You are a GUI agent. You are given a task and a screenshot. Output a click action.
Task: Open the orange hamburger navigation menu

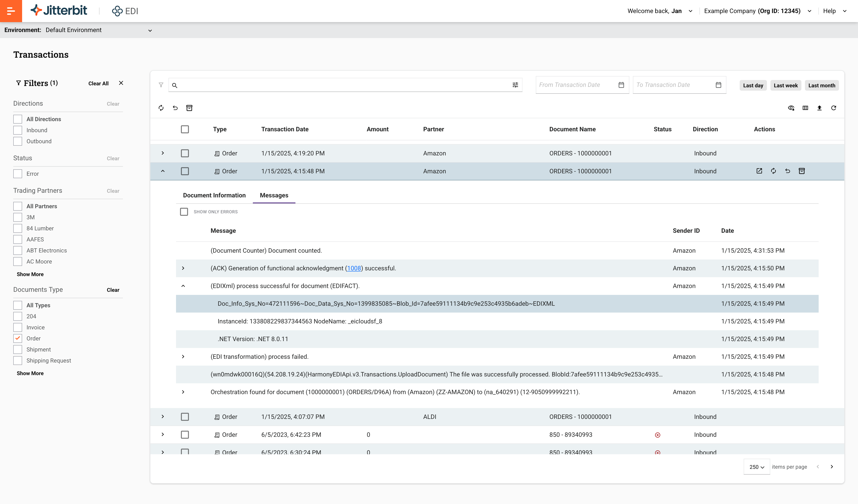[11, 11]
